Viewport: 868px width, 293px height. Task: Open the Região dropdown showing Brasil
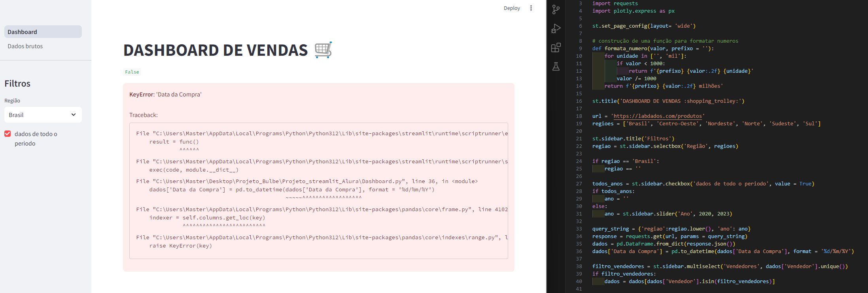pos(43,115)
